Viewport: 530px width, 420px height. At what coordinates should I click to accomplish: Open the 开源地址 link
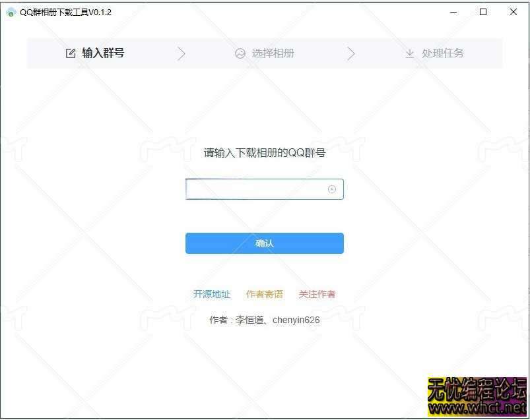click(211, 295)
